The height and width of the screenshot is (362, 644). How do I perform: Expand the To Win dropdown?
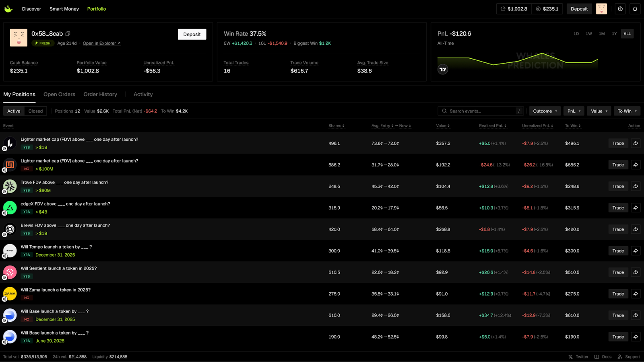[627, 111]
